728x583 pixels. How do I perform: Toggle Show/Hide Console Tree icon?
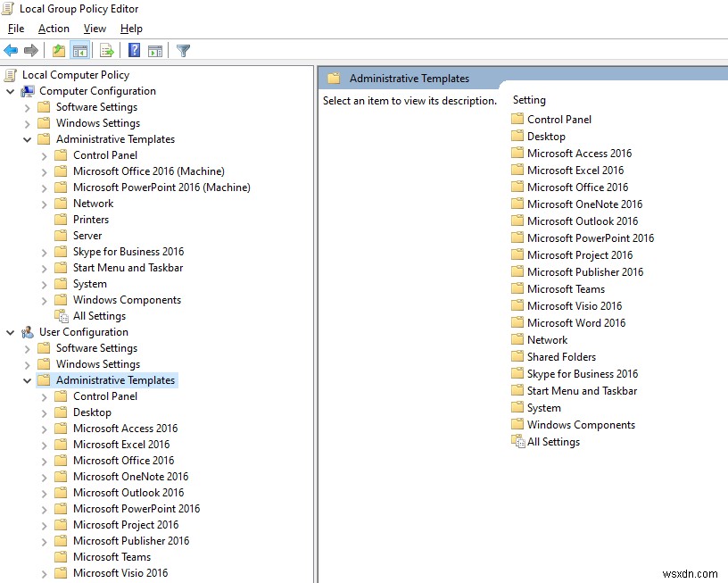pyautogui.click(x=80, y=50)
